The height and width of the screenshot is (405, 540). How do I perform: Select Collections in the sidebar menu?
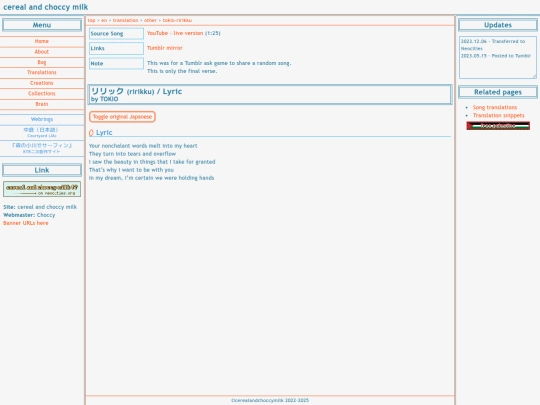(42, 93)
